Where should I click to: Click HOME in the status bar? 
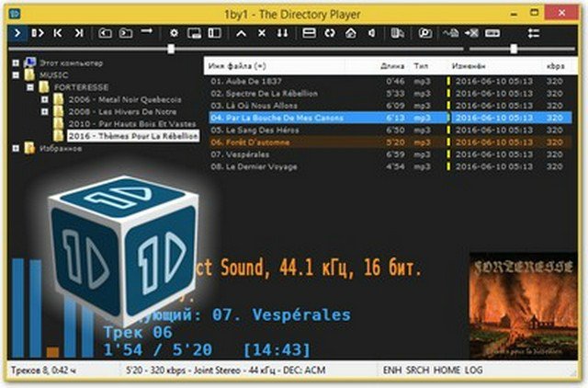pos(447,371)
